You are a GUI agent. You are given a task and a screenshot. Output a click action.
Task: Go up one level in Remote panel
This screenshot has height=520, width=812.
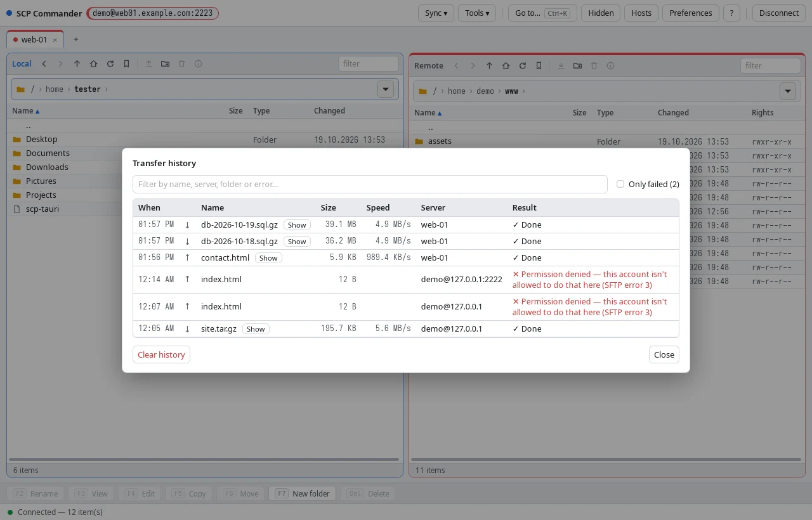tap(489, 66)
